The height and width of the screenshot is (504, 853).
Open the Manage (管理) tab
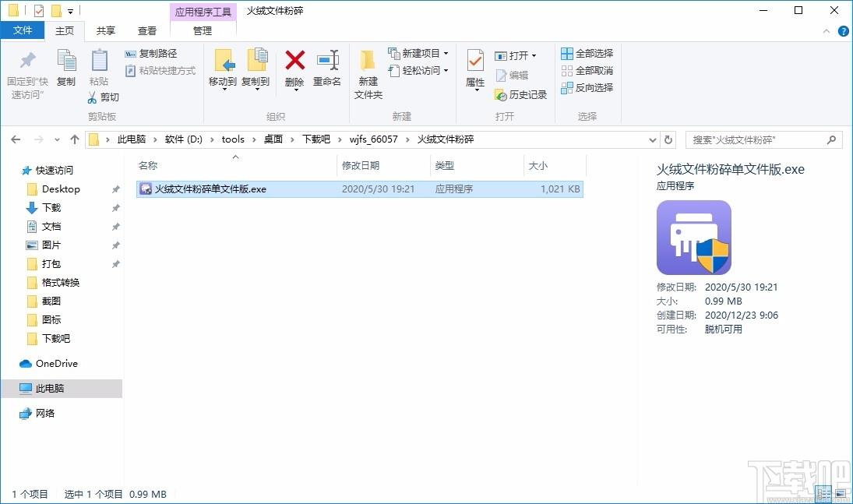(x=203, y=31)
